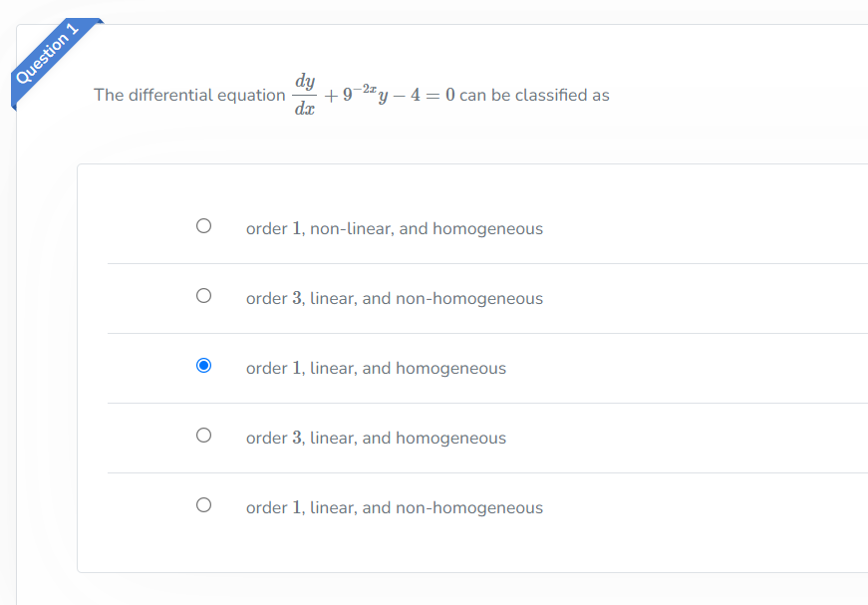This screenshot has width=868, height=605.
Task: Click the dy/dx fraction in the equation
Action: pos(303,94)
